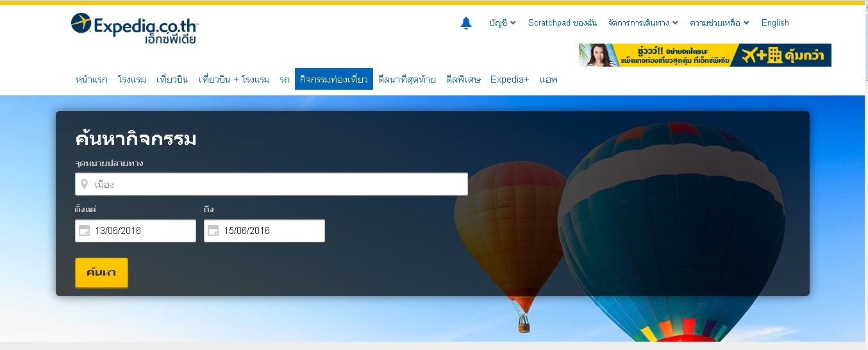Open the Expedia+ rewards tab

510,79
